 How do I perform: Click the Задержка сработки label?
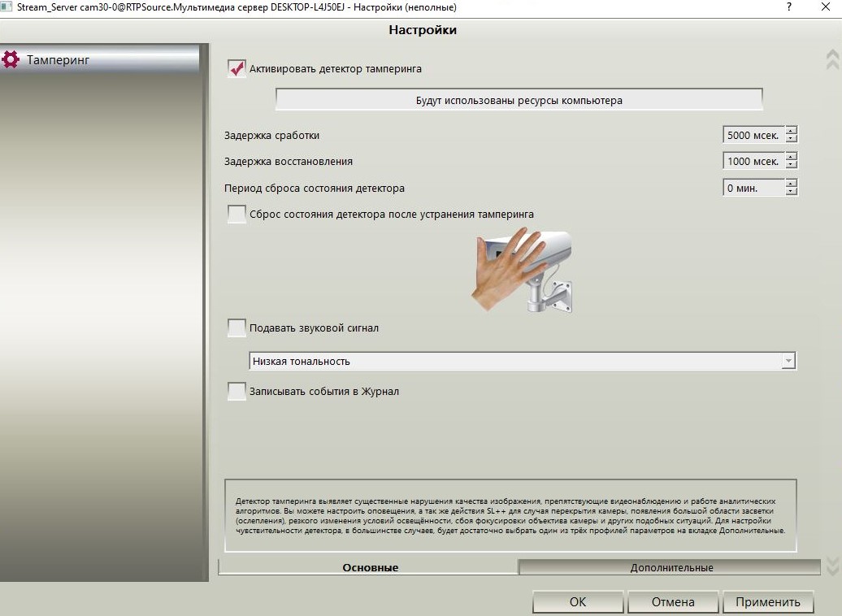[271, 136]
